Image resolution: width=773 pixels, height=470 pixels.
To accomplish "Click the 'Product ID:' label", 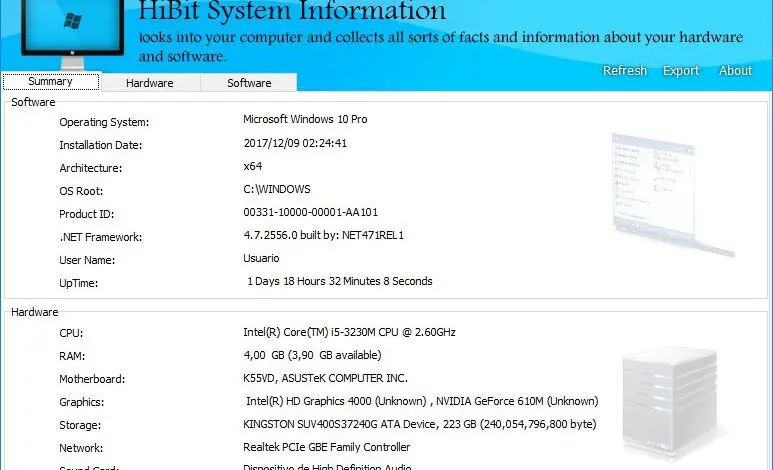I will click(x=87, y=214).
